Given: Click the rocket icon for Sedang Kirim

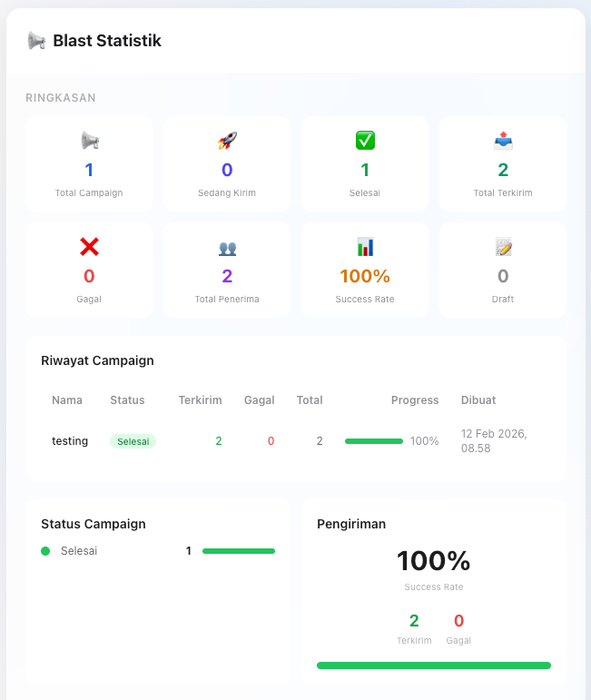Looking at the screenshot, I should click(227, 141).
